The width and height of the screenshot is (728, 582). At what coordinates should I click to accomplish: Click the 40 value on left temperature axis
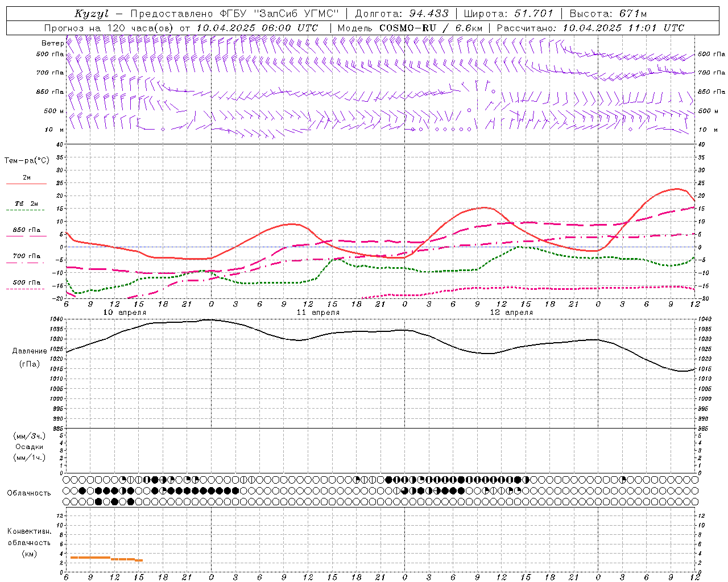tap(59, 145)
